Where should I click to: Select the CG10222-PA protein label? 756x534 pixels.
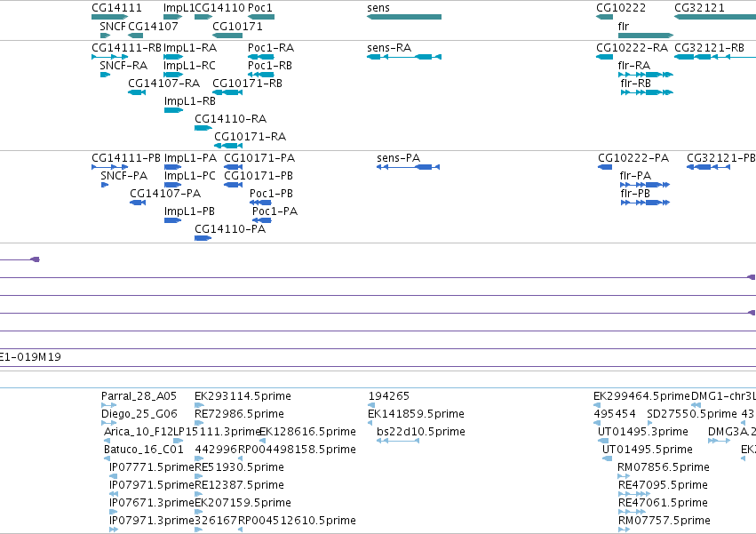(x=633, y=158)
